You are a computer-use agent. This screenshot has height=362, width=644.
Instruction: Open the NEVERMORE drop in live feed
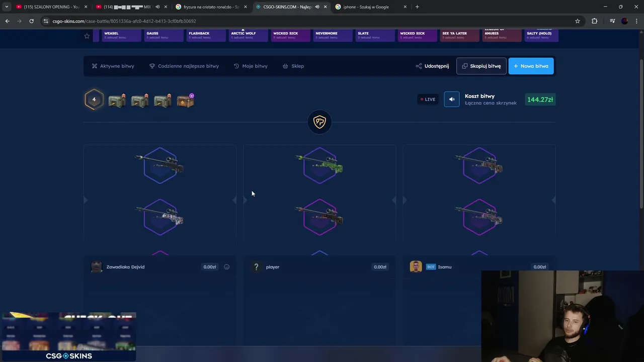pos(333,35)
